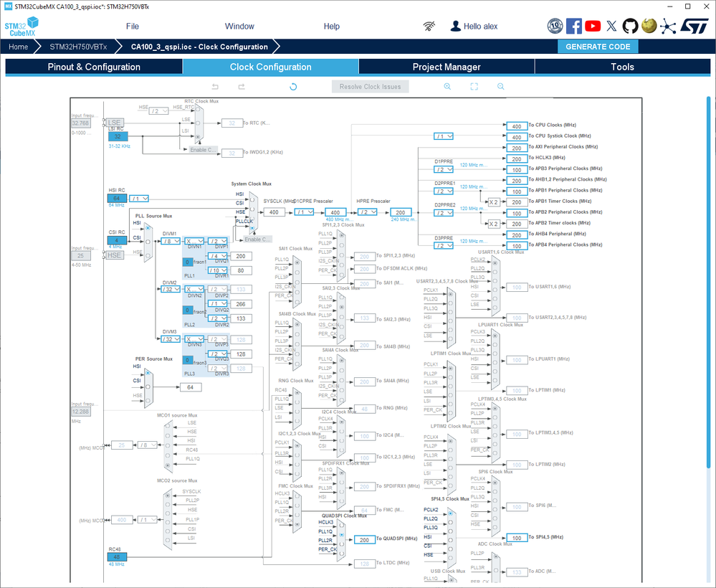Open the DIVR1 /10 dropdown
The height and width of the screenshot is (588, 716).
click(x=217, y=270)
